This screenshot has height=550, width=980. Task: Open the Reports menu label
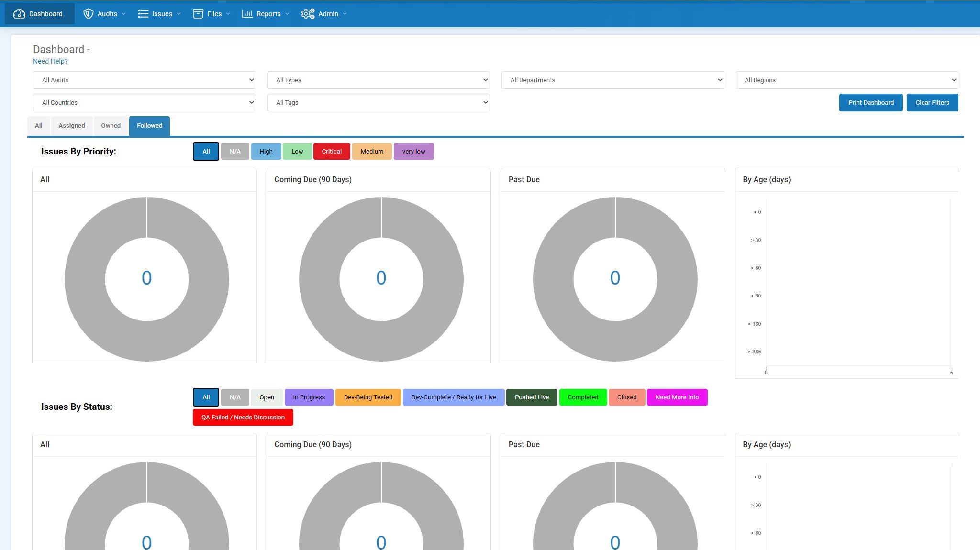tap(268, 14)
